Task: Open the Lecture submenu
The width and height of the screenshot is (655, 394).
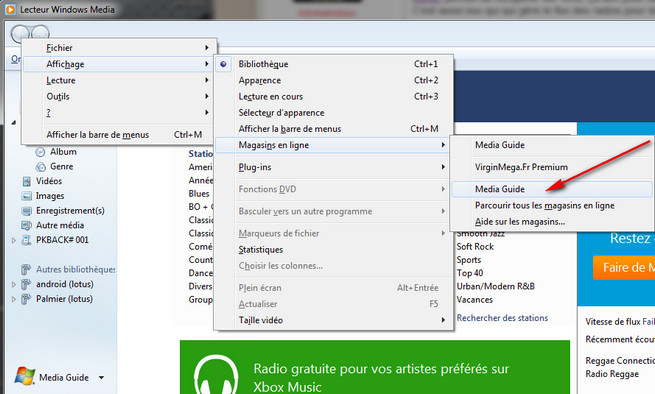Action: [x=119, y=80]
